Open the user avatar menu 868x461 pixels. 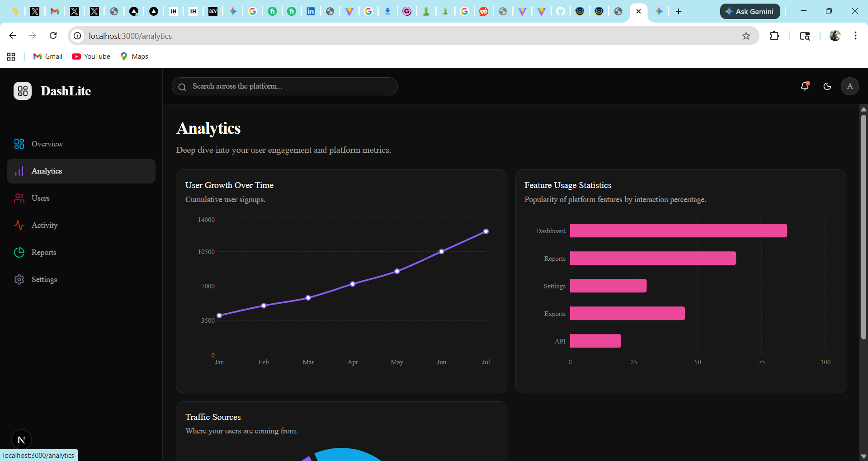(x=849, y=86)
